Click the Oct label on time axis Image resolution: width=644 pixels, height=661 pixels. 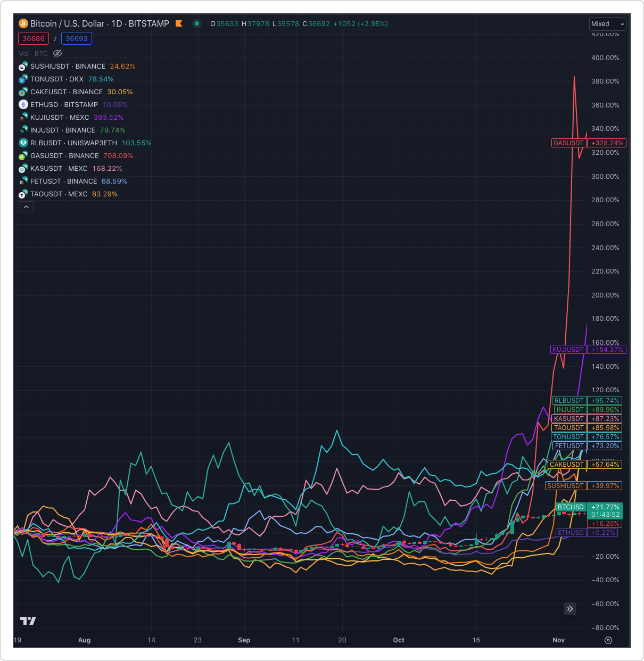click(399, 640)
